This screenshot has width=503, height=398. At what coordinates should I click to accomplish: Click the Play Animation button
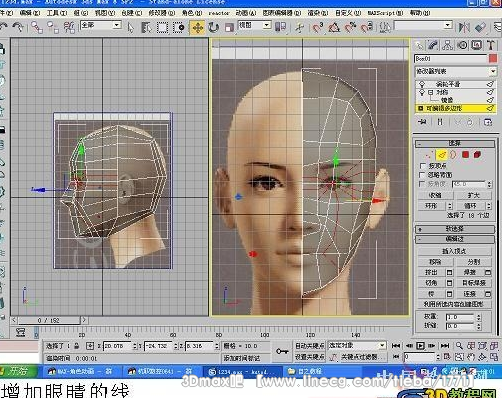pyautogui.click(x=420, y=346)
